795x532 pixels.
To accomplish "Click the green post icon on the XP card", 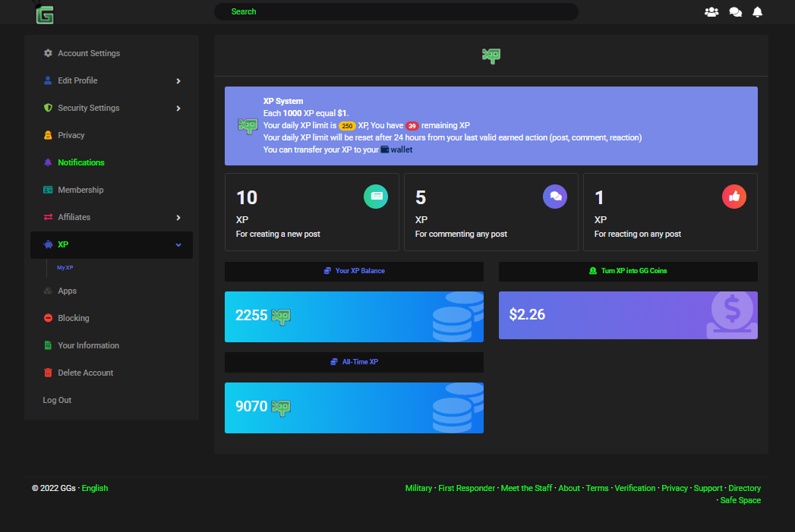I will (376, 197).
